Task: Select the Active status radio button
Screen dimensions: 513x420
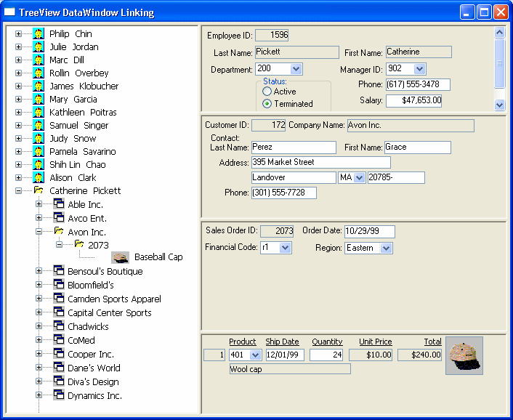Action: point(267,92)
